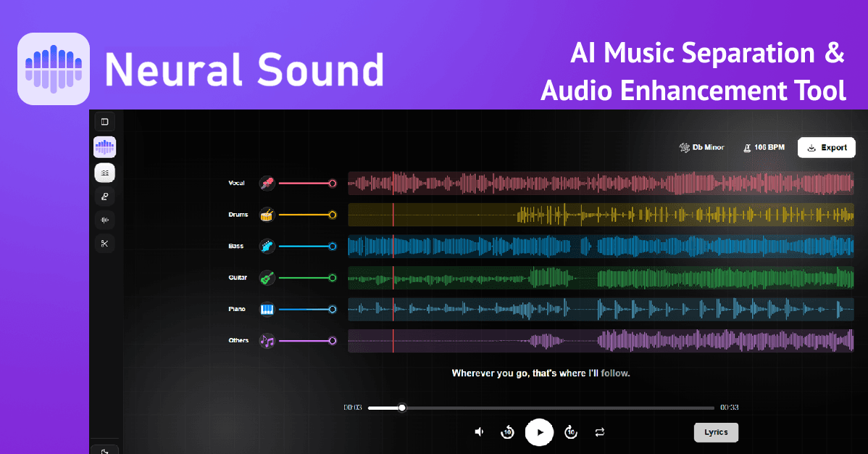Click the Db Minor key indicator
Screen dimensions: 868x454
(702, 147)
